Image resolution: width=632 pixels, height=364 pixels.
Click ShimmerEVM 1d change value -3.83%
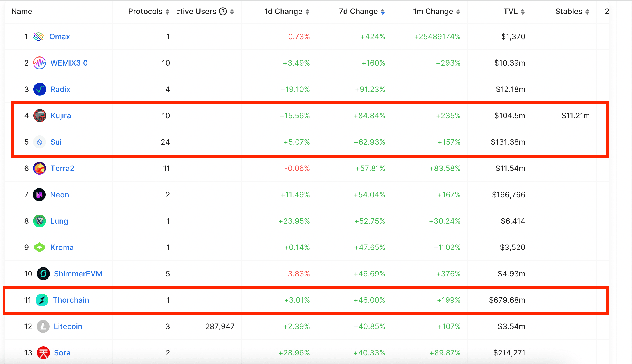coord(297,274)
